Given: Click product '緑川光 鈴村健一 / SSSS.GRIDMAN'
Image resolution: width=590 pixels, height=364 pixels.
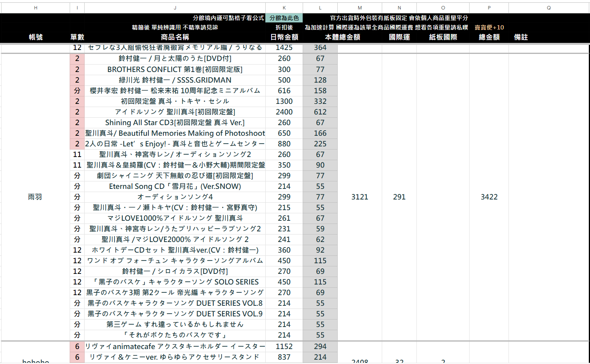Looking at the screenshot, I should 175,80.
